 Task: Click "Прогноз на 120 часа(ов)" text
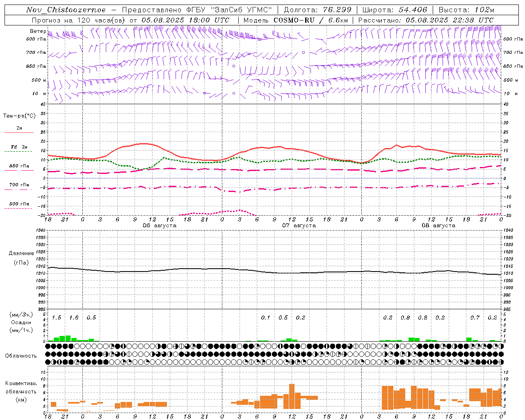point(79,20)
